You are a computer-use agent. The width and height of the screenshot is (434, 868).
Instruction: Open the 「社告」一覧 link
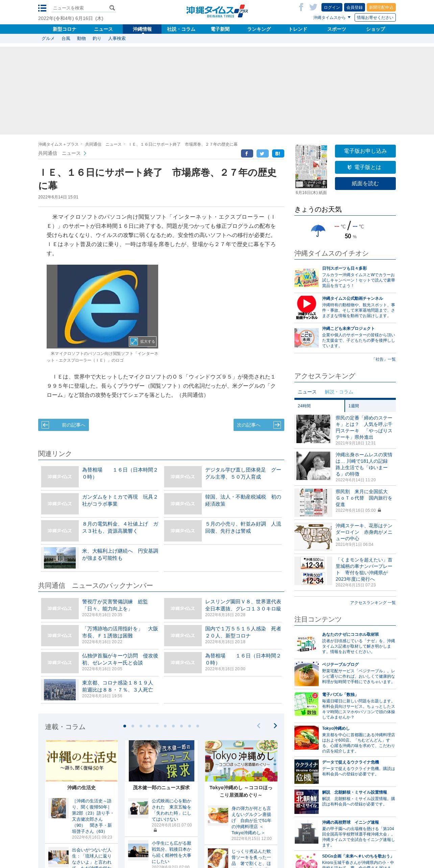click(384, 359)
